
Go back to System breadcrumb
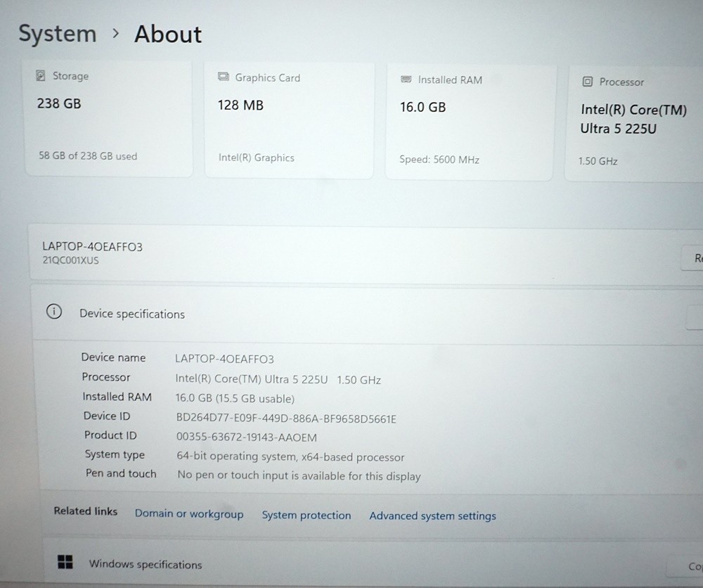(x=58, y=34)
